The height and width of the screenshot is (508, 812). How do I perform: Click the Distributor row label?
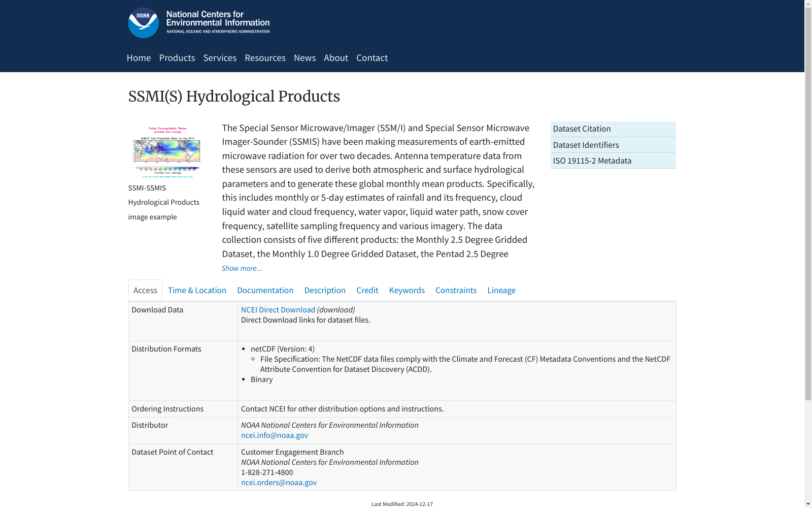coord(150,425)
